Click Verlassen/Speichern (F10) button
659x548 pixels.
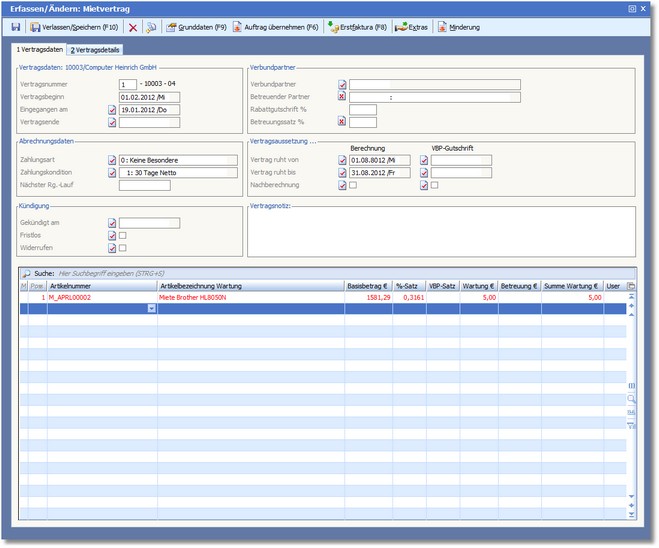pyautogui.click(x=76, y=27)
